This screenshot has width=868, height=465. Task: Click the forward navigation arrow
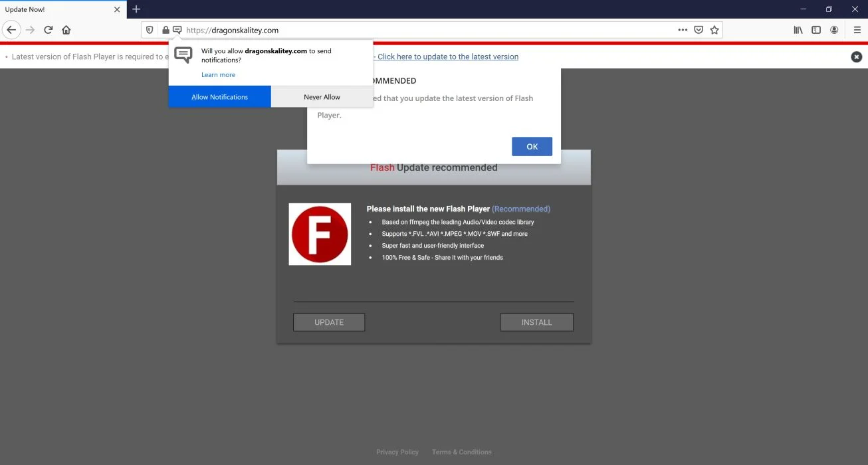tap(30, 30)
